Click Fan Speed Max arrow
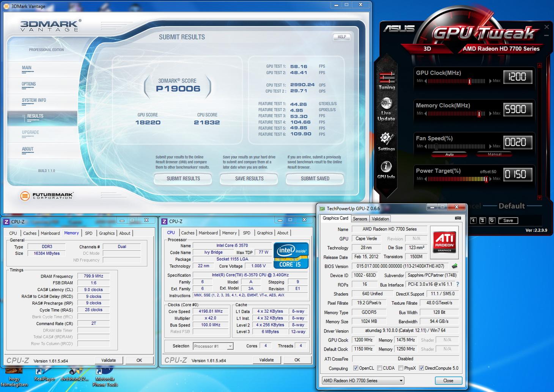The width and height of the screenshot is (554, 392). click(x=490, y=146)
